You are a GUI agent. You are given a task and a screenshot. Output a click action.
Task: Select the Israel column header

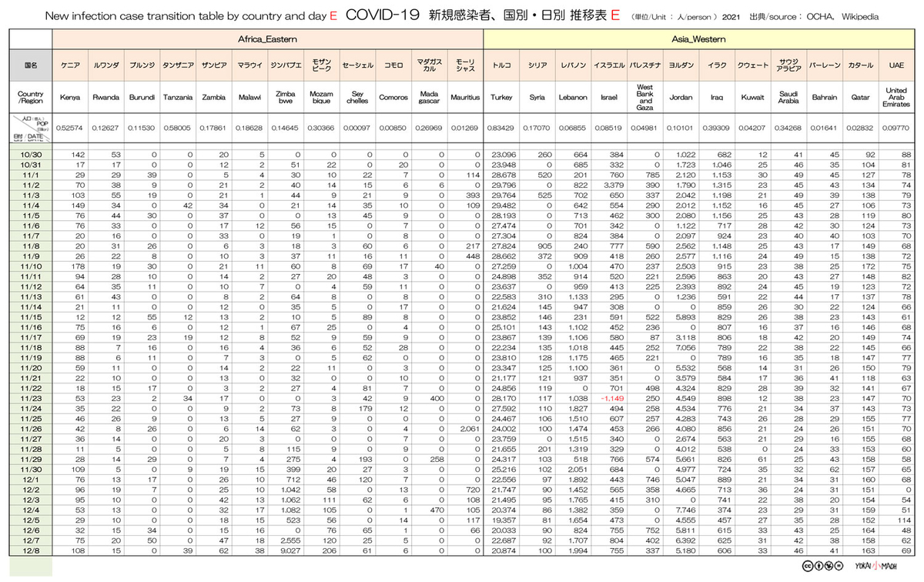(x=609, y=98)
